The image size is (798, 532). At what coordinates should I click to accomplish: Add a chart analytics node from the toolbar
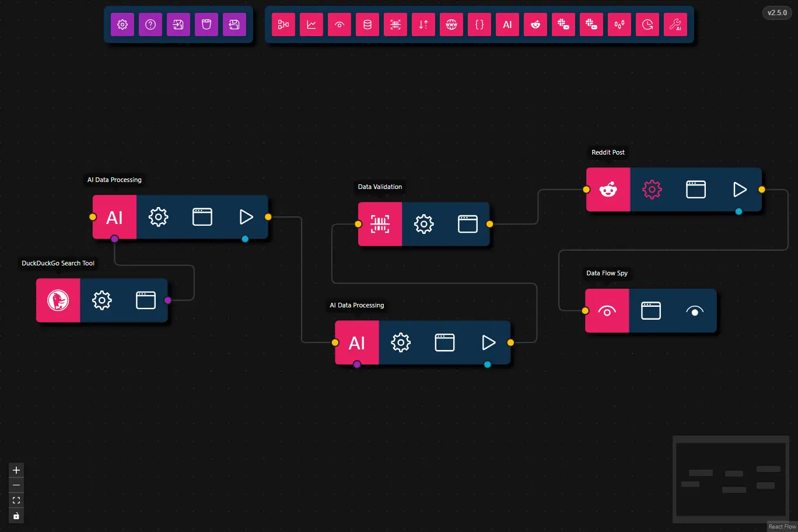pos(311,24)
